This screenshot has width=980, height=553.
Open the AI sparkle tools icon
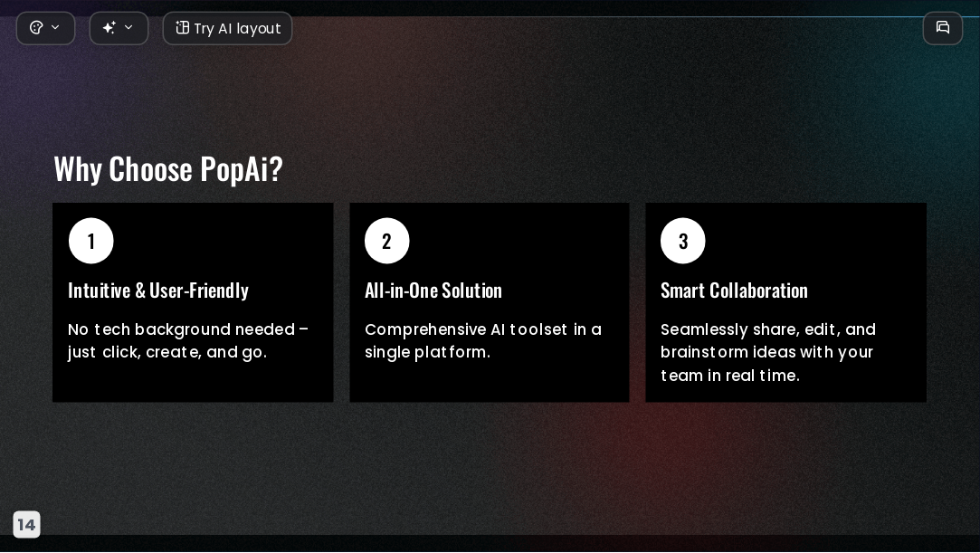point(109,27)
